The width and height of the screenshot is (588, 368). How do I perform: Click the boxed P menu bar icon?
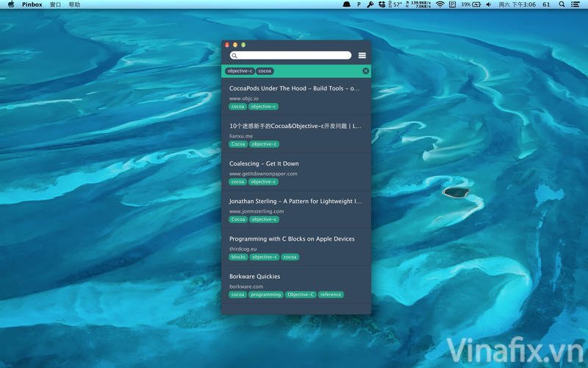(452, 4)
